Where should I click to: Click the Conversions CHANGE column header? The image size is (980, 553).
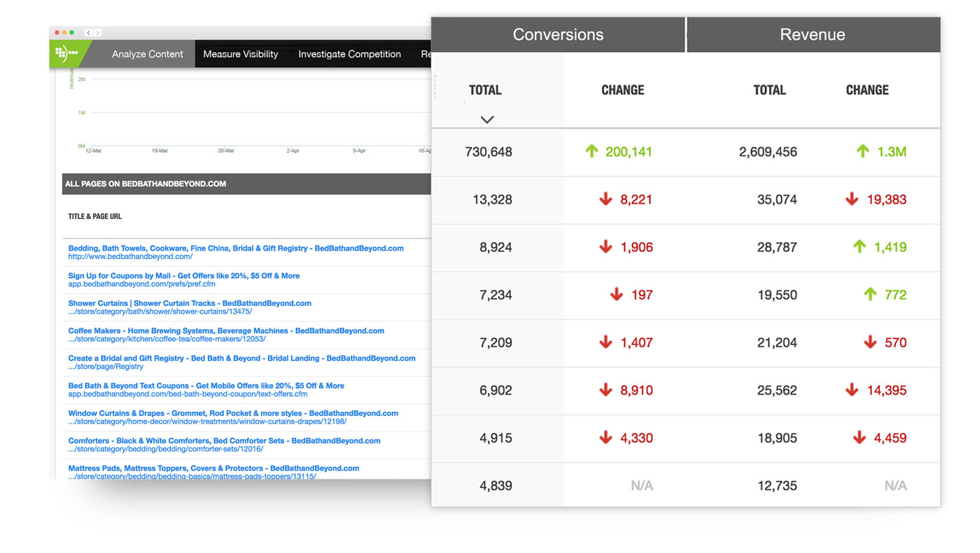click(x=623, y=90)
